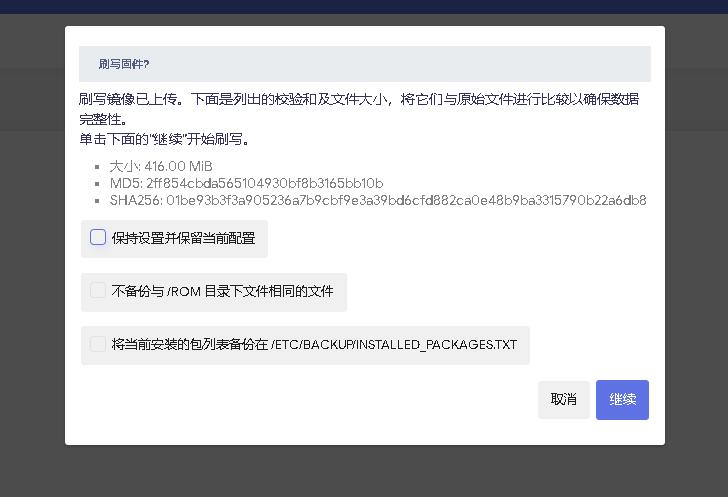Image resolution: width=728 pixels, height=497 pixels.
Task: Tick the 不备份与 /ROM 目录下文件相同的文件 checkbox
Action: click(x=98, y=291)
